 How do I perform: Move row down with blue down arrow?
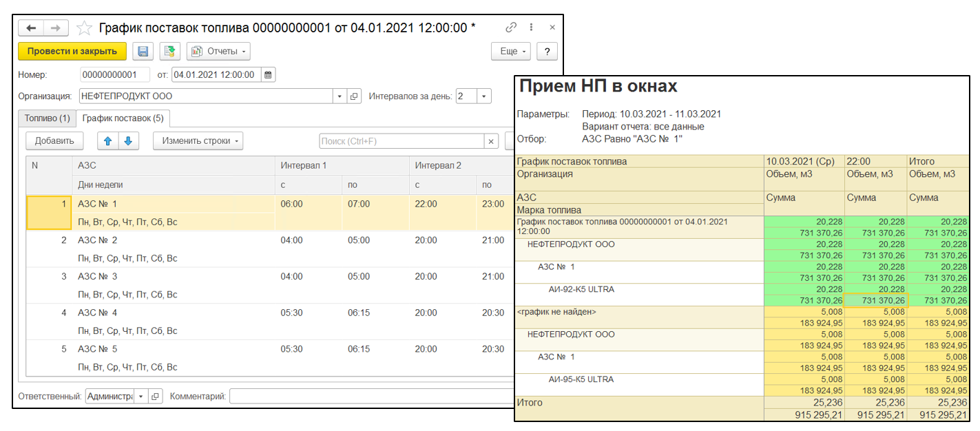click(x=128, y=141)
